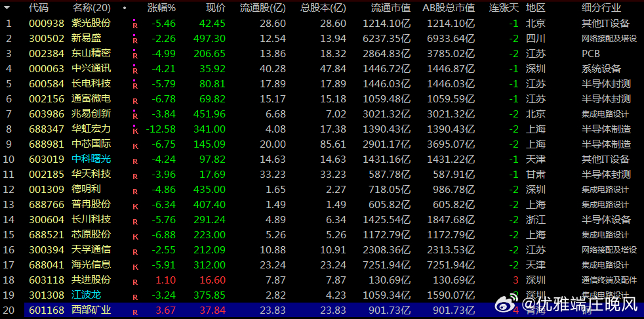This screenshot has width=644, height=319.
Task: Select stock code 002156
Action: pyautogui.click(x=47, y=98)
